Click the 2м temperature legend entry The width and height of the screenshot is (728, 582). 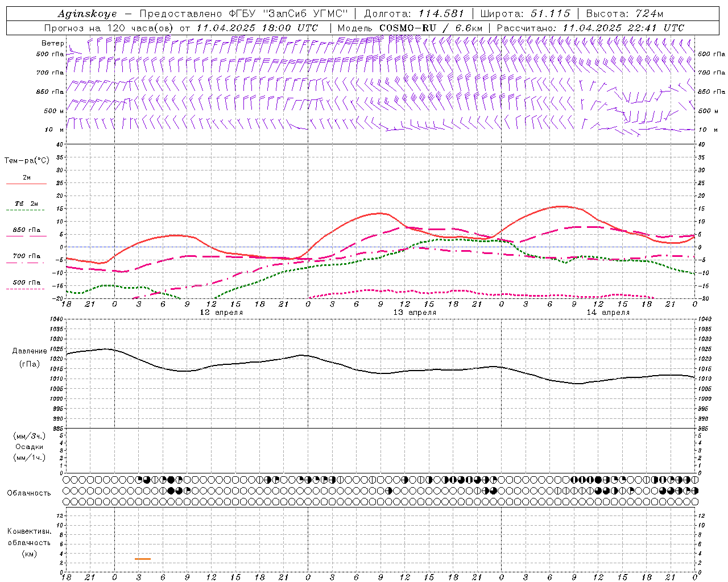(27, 178)
